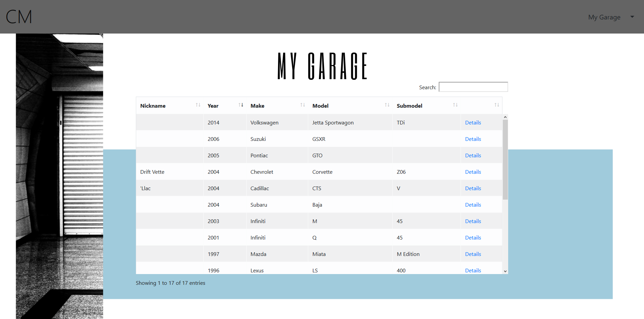Click the M Edition submodel cell
This screenshot has width=644, height=319.
427,254
